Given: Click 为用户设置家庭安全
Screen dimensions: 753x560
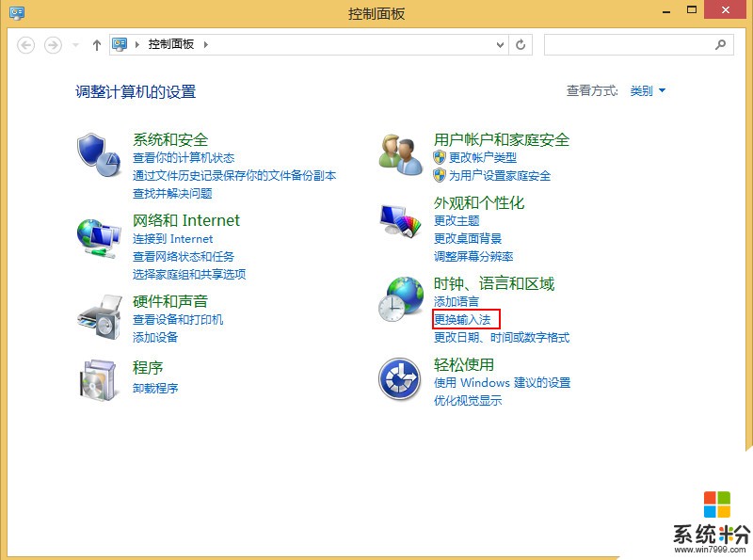Looking at the screenshot, I should pyautogui.click(x=500, y=176).
